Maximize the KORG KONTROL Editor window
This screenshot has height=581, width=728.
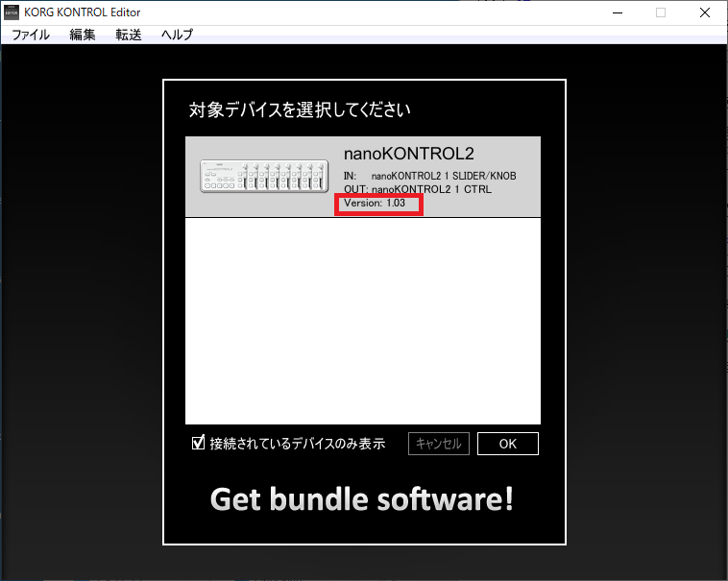click(x=661, y=12)
